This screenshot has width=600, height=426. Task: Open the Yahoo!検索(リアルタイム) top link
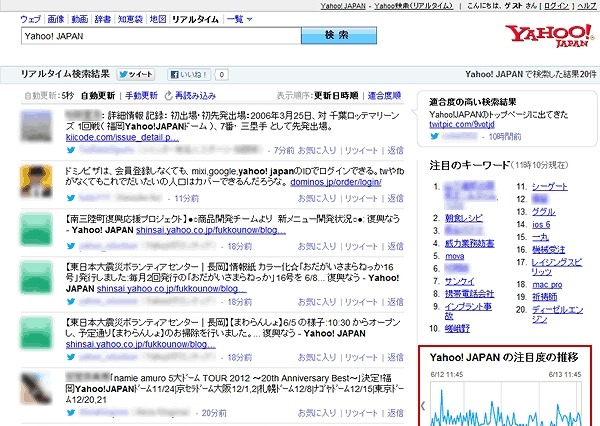click(413, 6)
